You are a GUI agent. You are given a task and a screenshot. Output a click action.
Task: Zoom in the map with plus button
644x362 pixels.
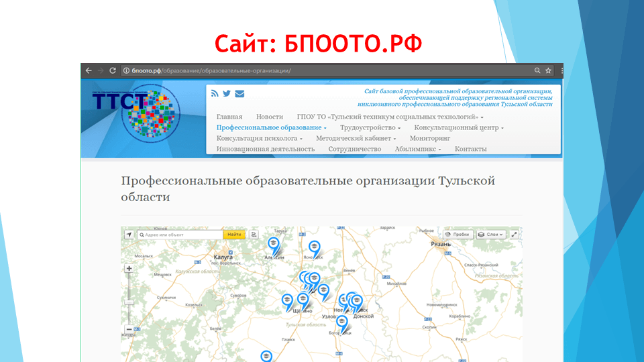click(129, 268)
